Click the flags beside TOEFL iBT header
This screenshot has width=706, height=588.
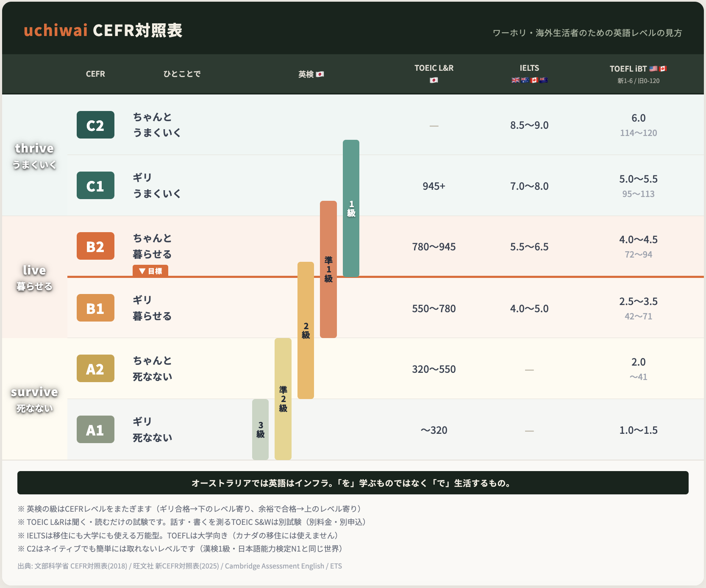tap(658, 69)
